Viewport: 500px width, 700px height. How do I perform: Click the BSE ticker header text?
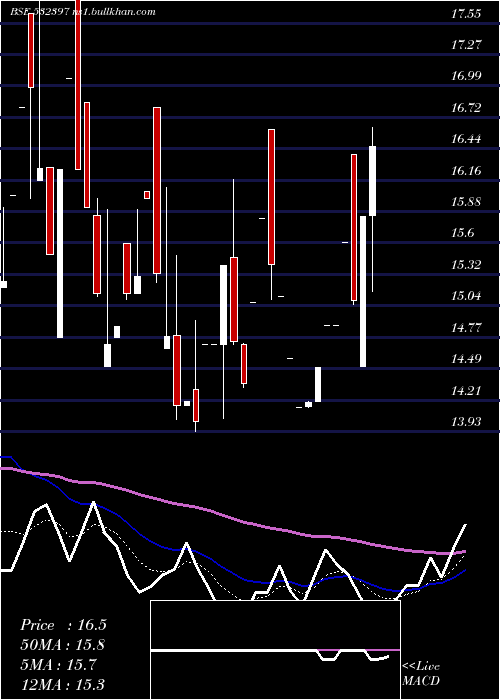[83, 12]
